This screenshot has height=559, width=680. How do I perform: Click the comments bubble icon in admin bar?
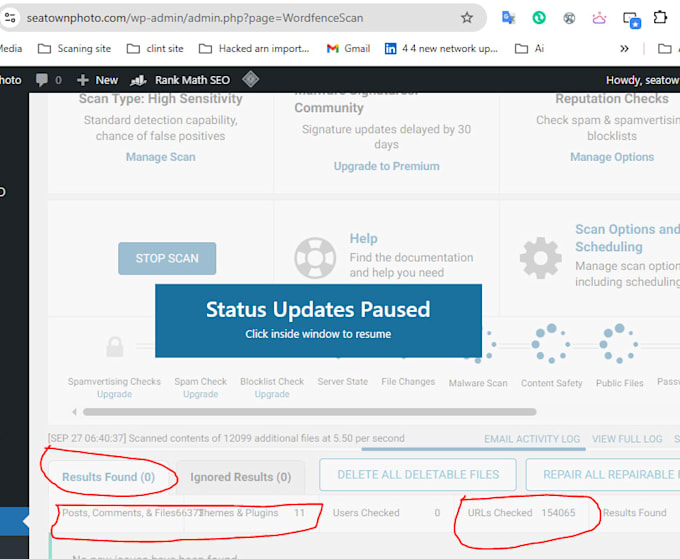(x=42, y=80)
